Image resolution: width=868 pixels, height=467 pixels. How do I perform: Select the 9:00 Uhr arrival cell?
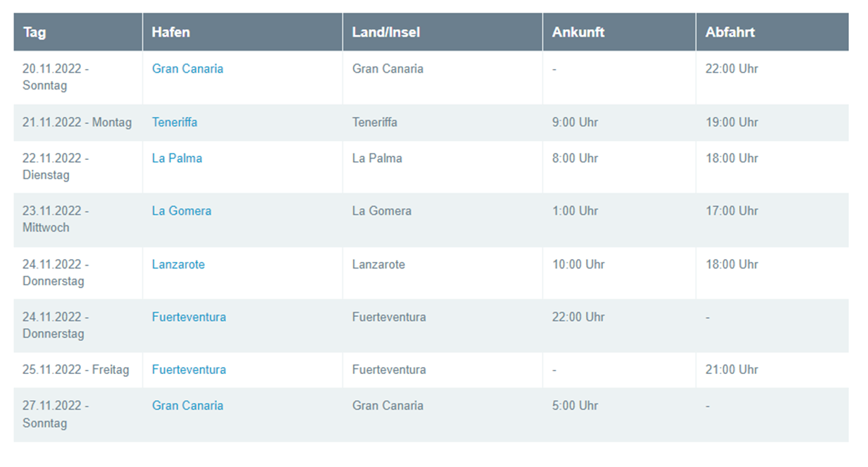coord(575,123)
